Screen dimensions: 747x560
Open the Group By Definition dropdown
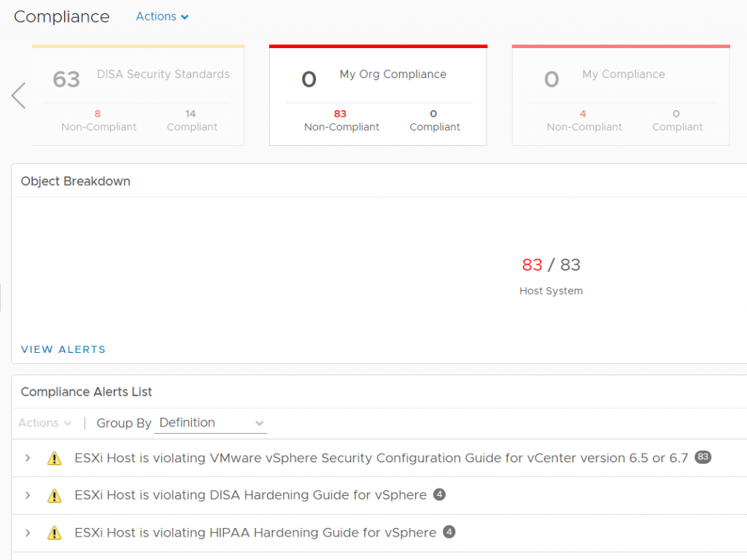pyautogui.click(x=211, y=423)
